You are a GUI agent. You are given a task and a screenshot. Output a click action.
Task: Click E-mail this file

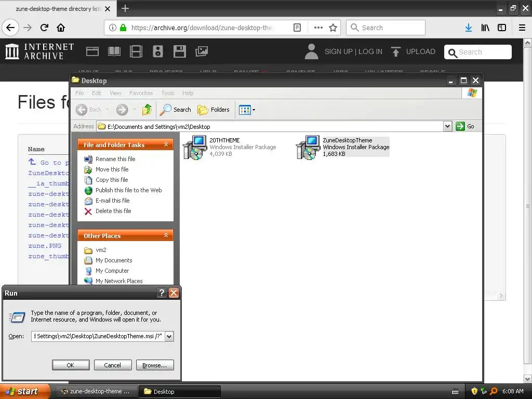107,201
